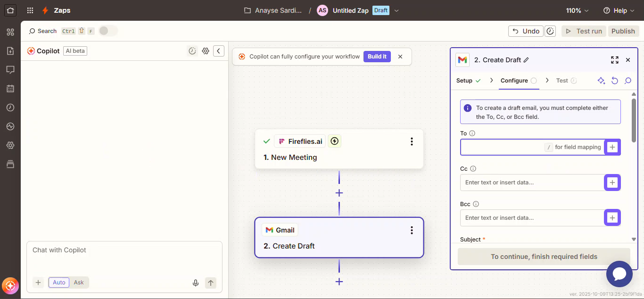644x299 pixels.
Task: Expand the Create Draft panel fullscreen
Action: (x=615, y=60)
